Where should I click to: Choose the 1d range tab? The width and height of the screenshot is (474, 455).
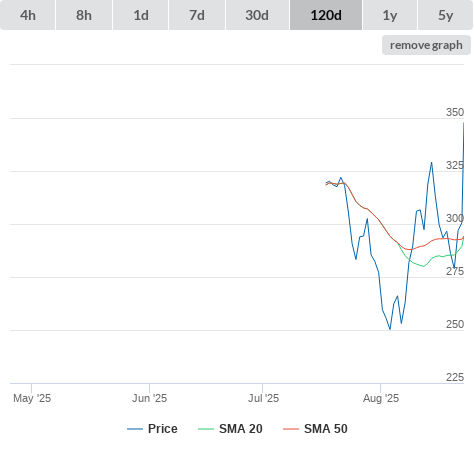click(x=141, y=15)
